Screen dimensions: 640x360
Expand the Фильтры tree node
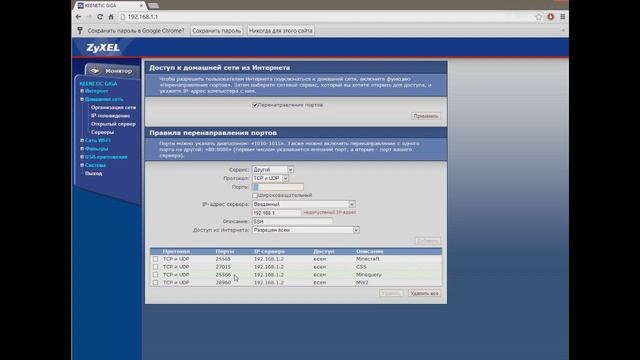click(82, 149)
